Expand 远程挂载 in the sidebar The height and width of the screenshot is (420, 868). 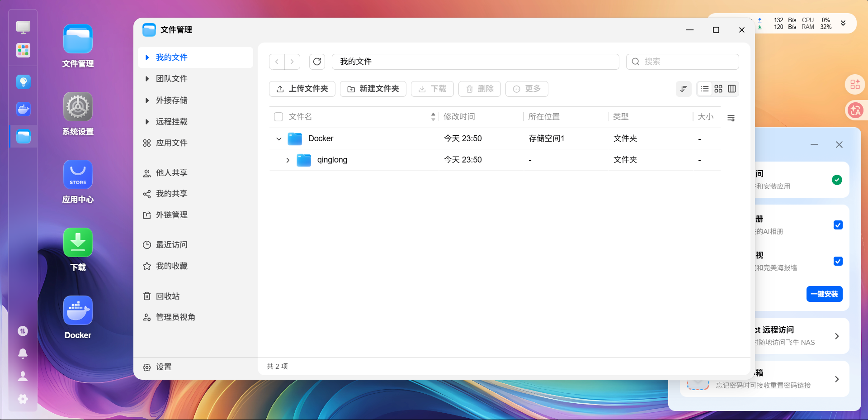(147, 122)
